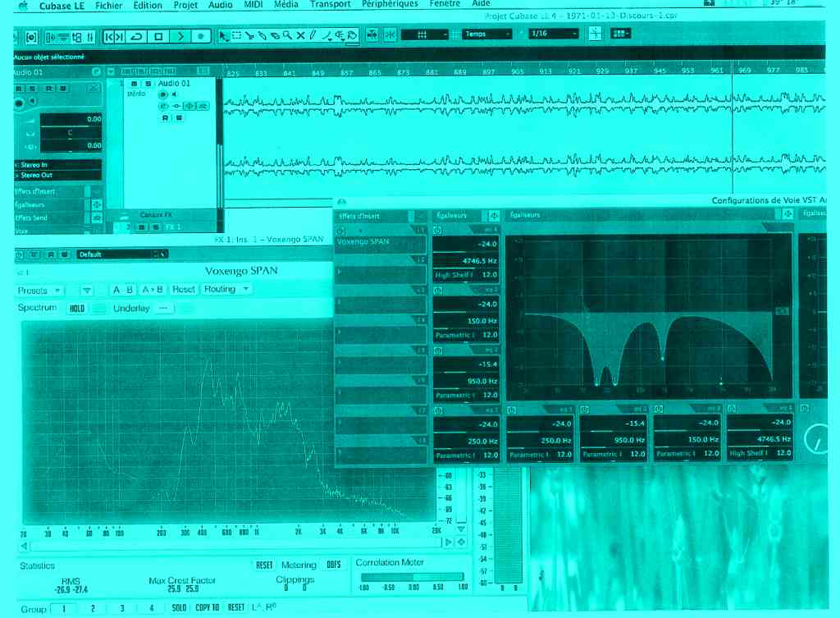This screenshot has height=618, width=840.
Task: Solo the Audio 01 track in the track list
Action: tap(148, 84)
